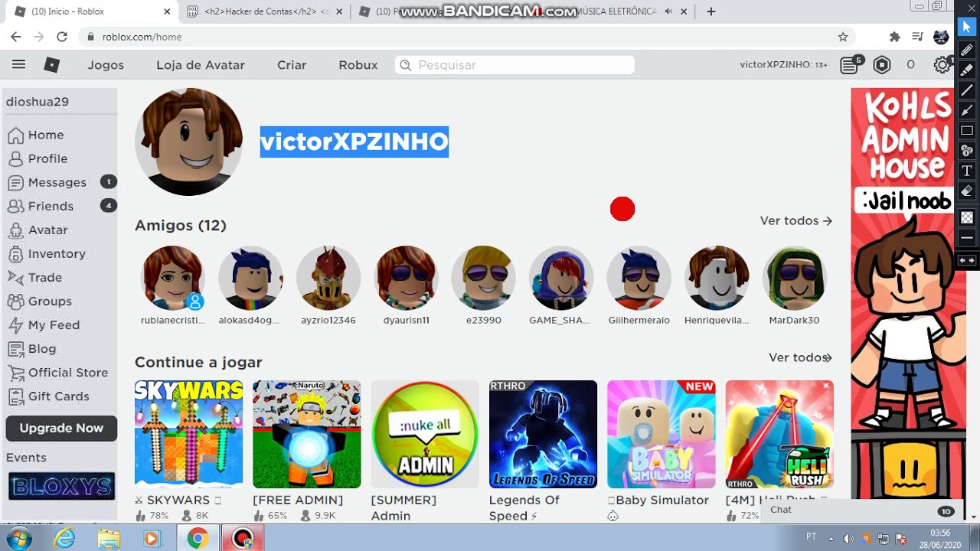Image resolution: width=980 pixels, height=551 pixels.
Task: Open the Chrome media control icon
Action: pyautogui.click(x=918, y=37)
